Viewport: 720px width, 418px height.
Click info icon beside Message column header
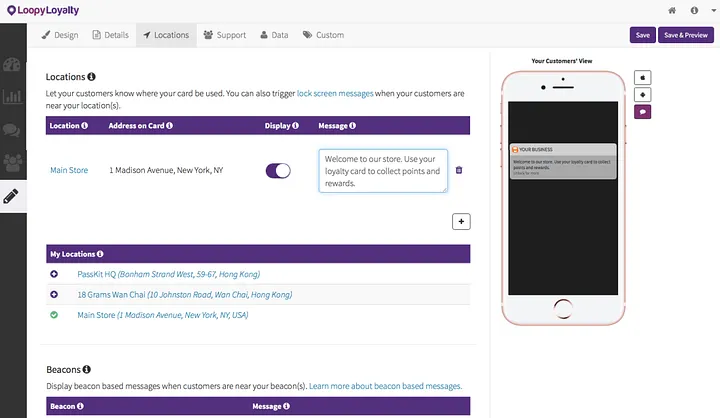point(352,125)
